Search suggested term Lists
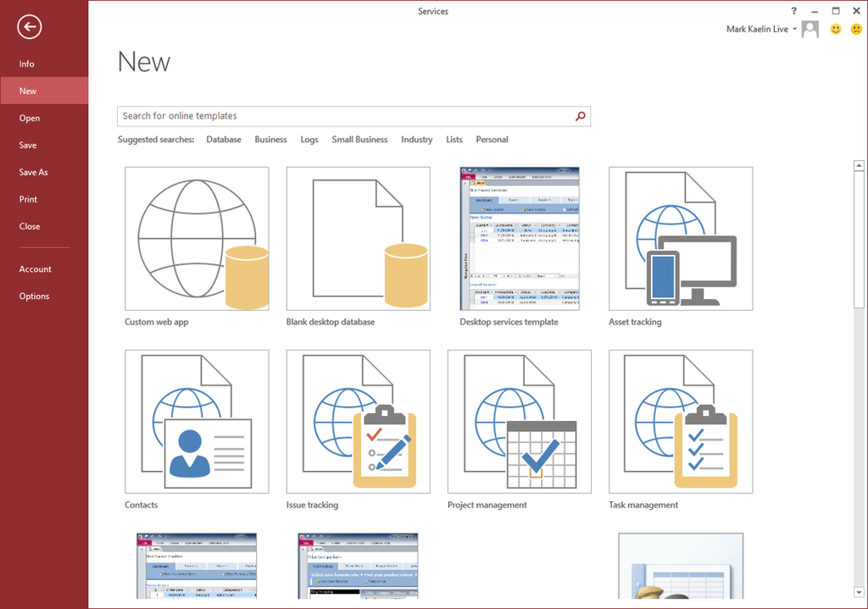The image size is (868, 609). (x=454, y=140)
